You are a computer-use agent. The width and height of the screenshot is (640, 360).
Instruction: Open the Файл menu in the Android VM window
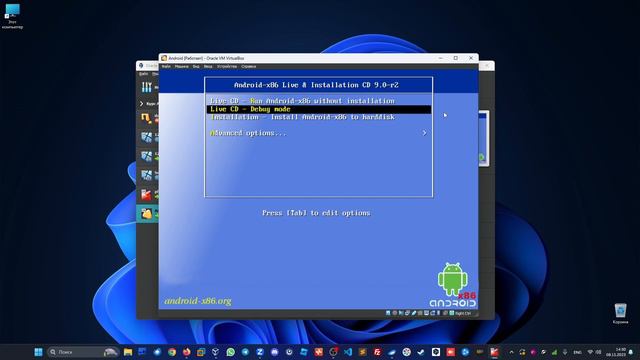pos(166,67)
